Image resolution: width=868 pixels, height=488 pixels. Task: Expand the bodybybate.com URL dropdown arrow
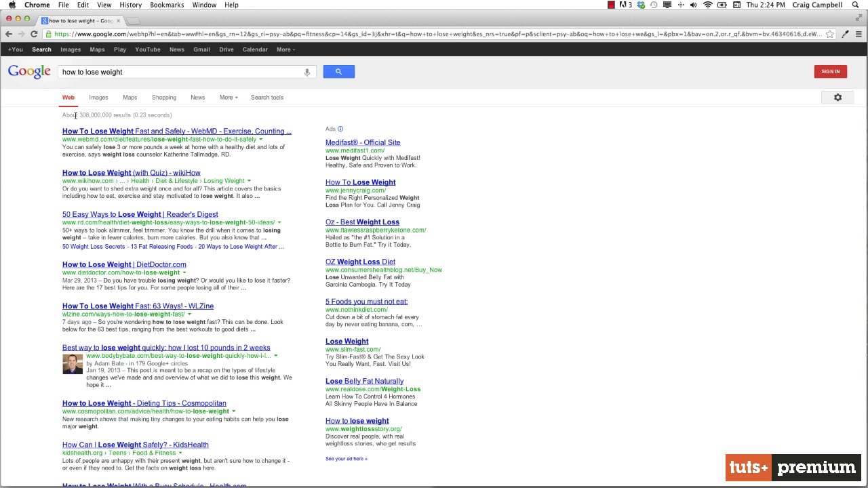pos(275,356)
